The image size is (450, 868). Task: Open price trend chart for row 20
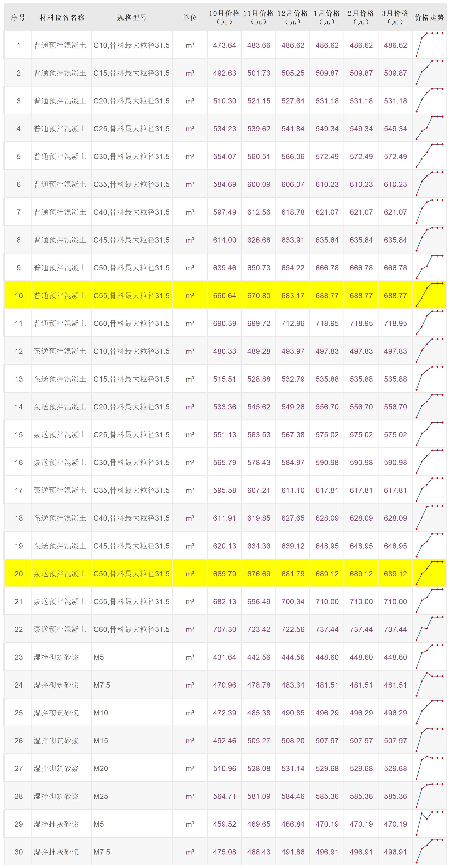(x=429, y=573)
